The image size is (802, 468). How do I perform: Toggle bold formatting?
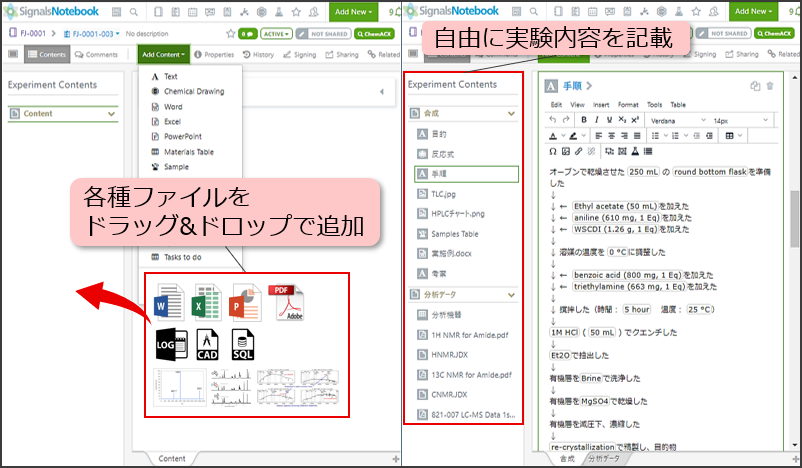(584, 120)
